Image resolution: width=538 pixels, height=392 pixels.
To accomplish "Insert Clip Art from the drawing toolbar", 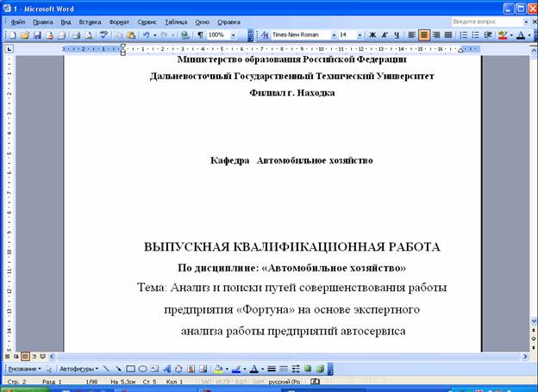I will click(191, 369).
